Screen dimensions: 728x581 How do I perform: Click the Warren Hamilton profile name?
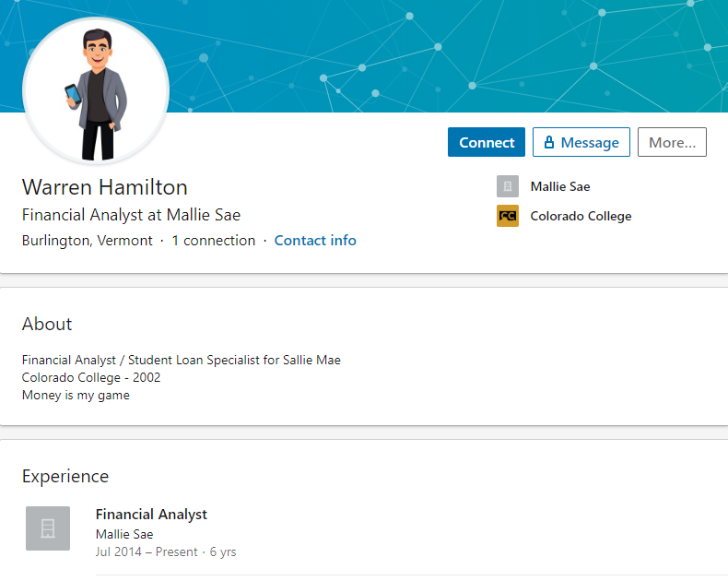point(105,187)
